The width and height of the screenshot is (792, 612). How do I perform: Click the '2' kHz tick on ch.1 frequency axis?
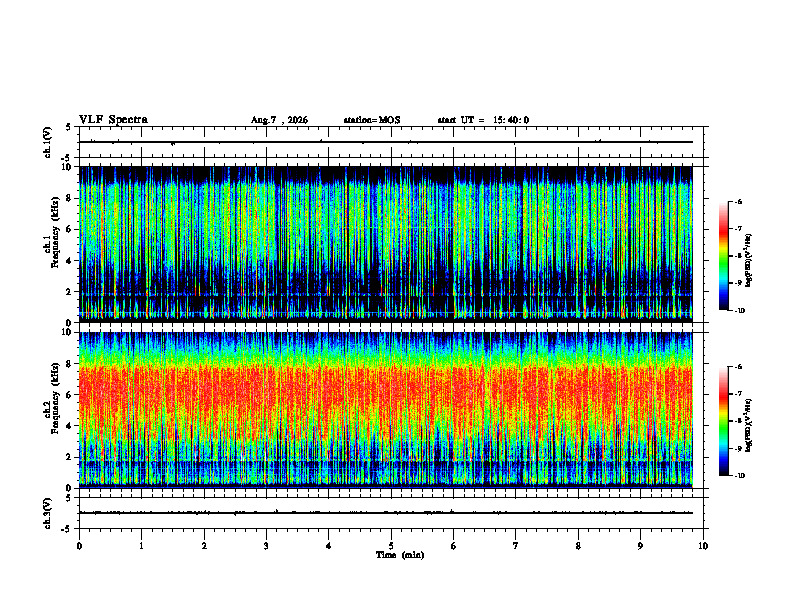[x=70, y=292]
